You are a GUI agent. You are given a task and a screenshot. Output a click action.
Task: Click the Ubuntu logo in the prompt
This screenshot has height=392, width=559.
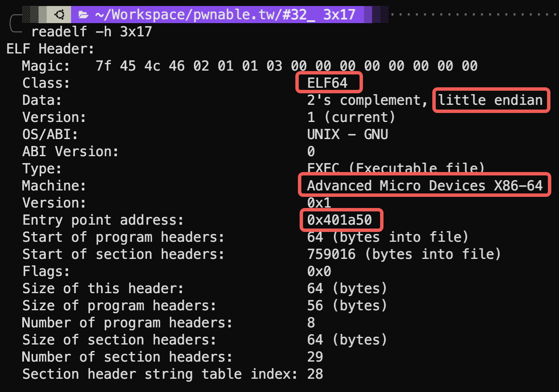click(59, 15)
